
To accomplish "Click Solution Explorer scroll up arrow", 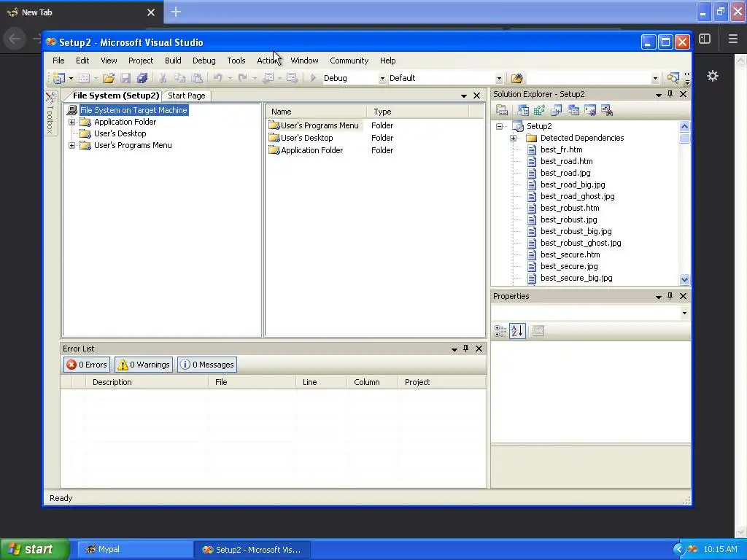I will (x=684, y=126).
